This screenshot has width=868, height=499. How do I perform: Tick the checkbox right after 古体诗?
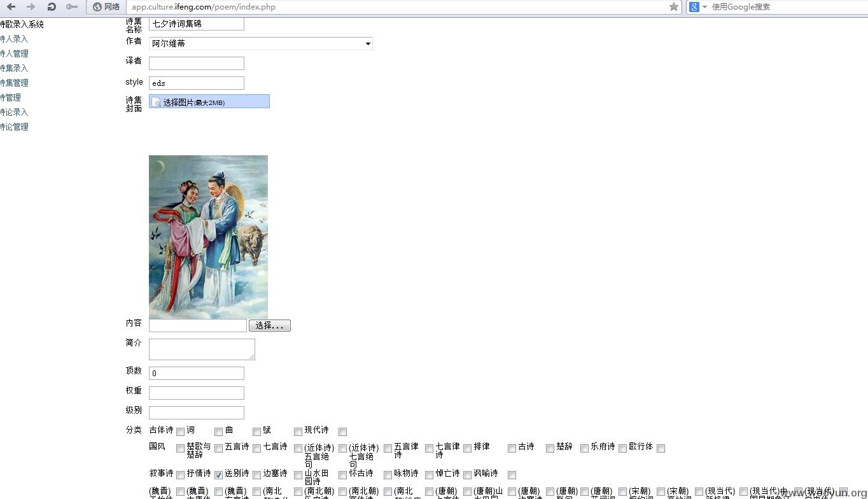(x=180, y=432)
